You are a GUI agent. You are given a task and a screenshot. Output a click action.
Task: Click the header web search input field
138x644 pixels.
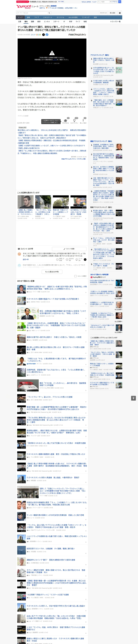[103, 2]
